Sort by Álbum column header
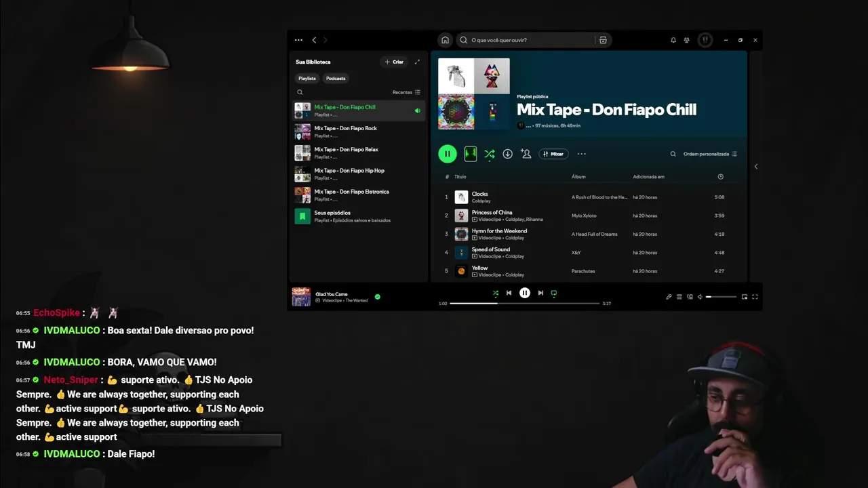The height and width of the screenshot is (488, 868). click(x=578, y=177)
